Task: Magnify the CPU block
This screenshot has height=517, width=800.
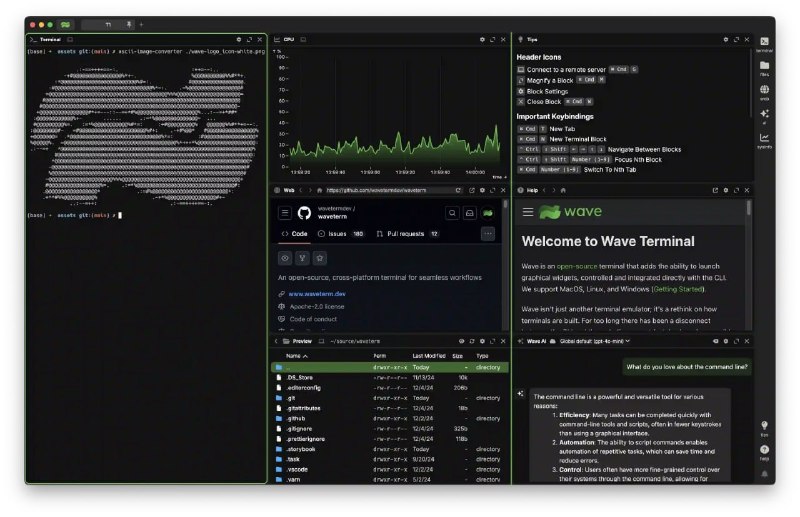Action: [492, 39]
